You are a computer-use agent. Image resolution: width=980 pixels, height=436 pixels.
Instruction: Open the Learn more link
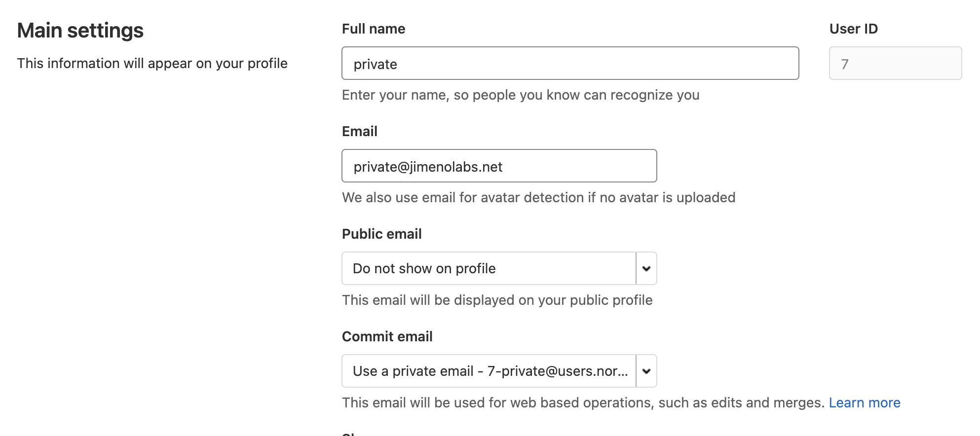pos(865,403)
